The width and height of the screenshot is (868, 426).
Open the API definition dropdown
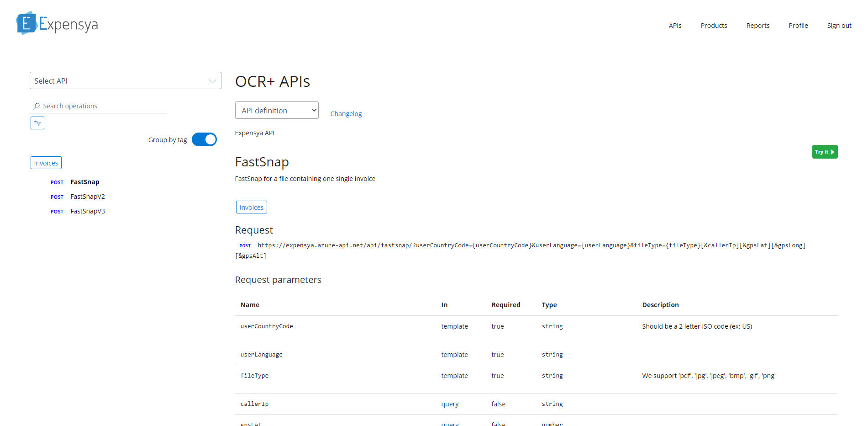[277, 110]
